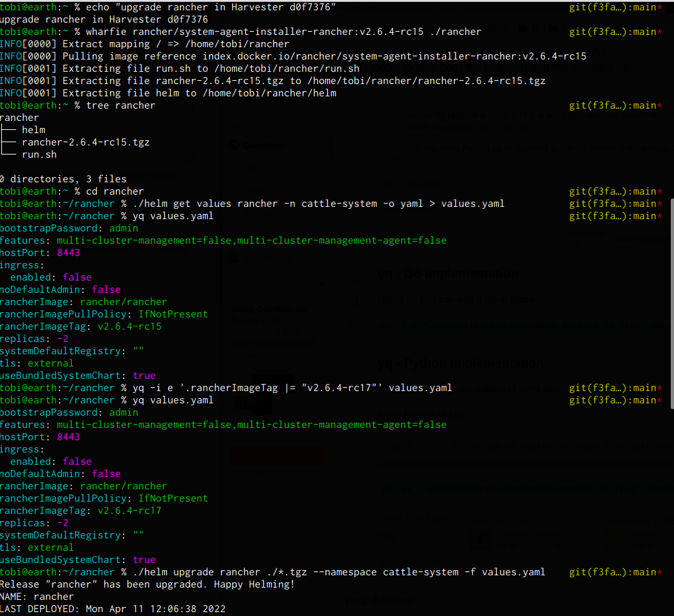Click the echo "upgrade rancher in Harvester" command line

[x=168, y=7]
